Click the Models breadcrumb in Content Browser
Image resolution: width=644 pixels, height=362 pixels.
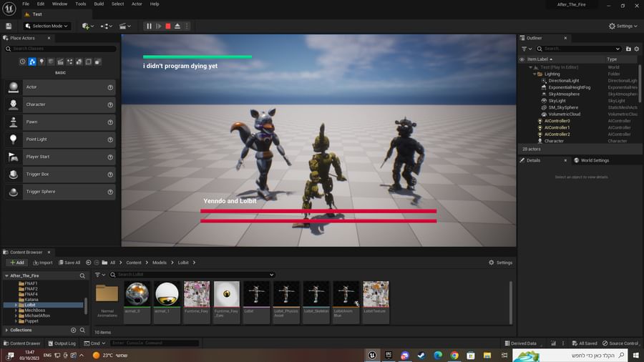click(160, 263)
